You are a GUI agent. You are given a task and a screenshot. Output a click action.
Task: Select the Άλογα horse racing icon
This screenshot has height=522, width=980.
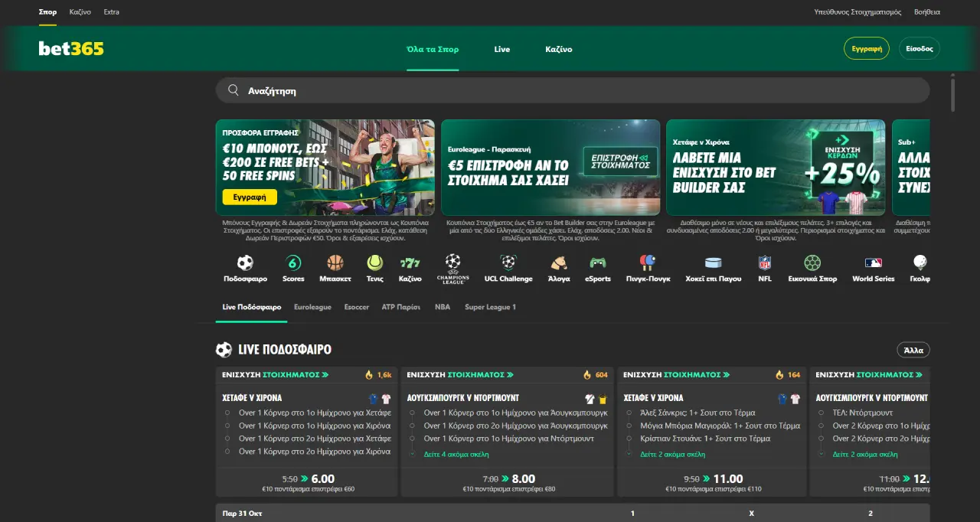(x=559, y=263)
